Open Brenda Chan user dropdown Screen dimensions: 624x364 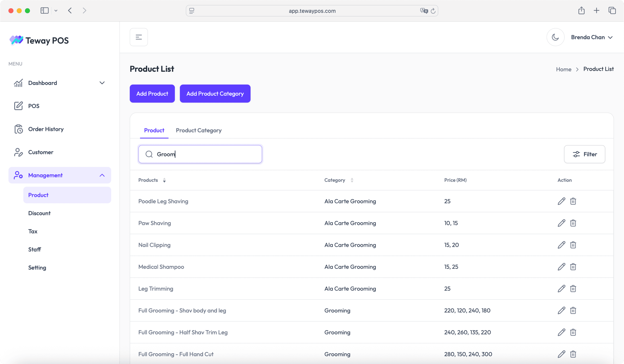click(x=592, y=37)
